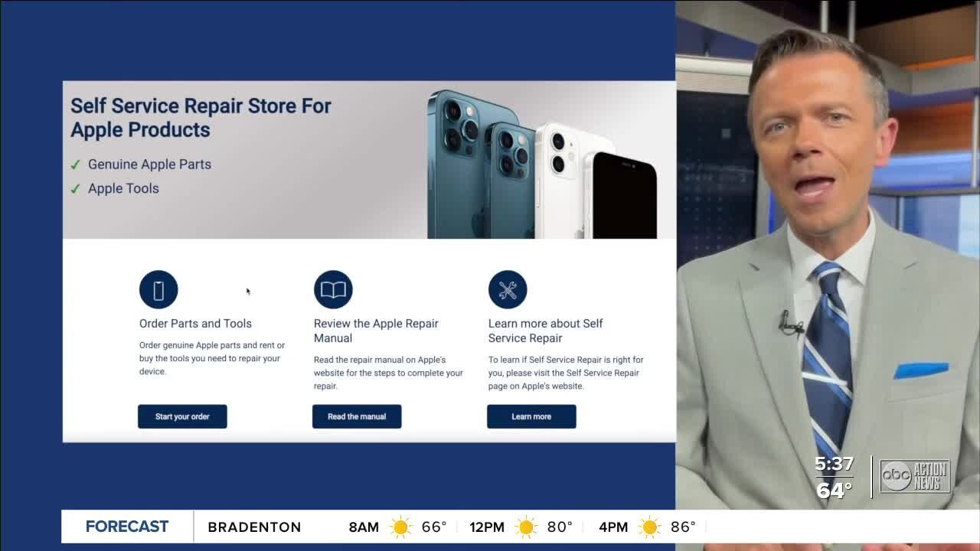Click the heading Self Service Repair Store For Apple Products

pyautogui.click(x=201, y=117)
